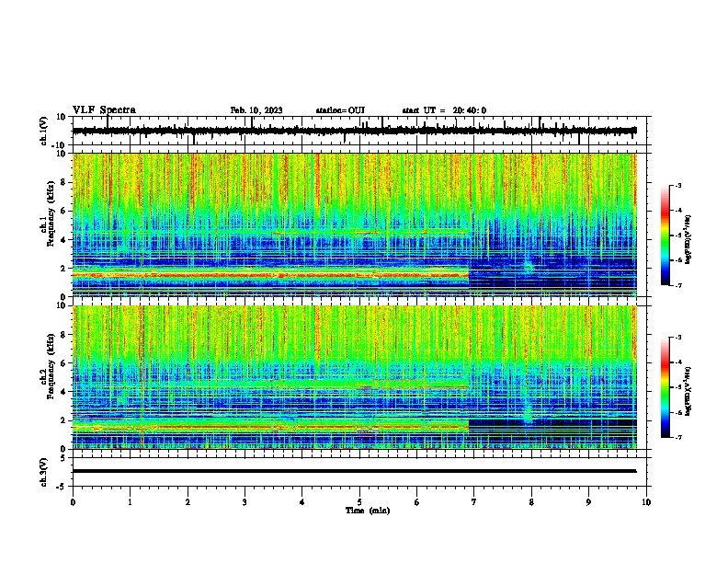The image size is (728, 563).
Task: Click the red 1.5 kHz band in ch.1 spectrogram
Action: coord(270,275)
